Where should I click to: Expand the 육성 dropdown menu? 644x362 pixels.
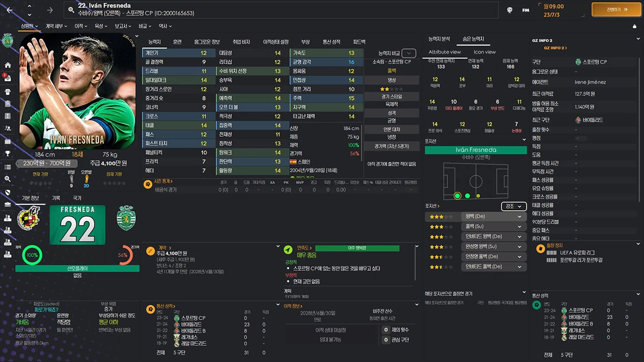point(101,26)
